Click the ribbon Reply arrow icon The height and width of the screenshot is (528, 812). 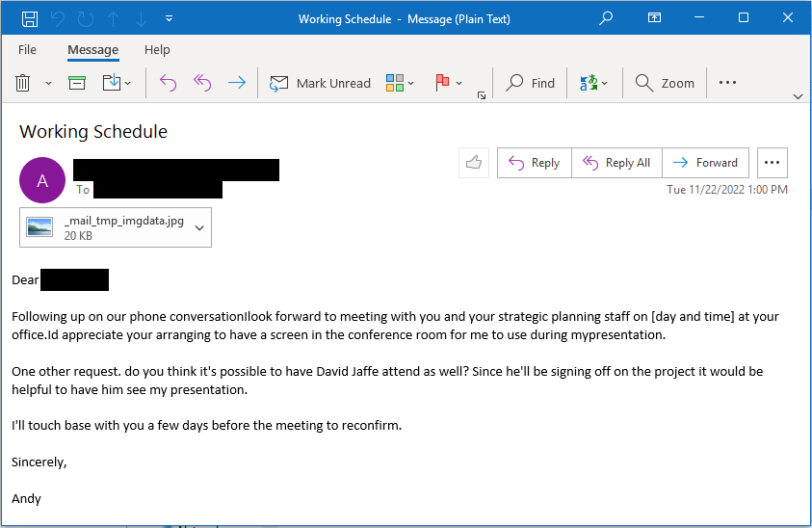coord(168,83)
